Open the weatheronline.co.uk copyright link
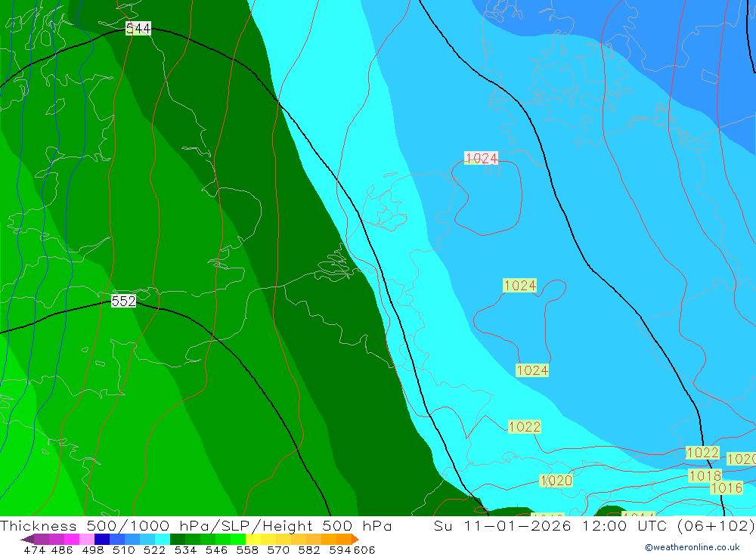Image resolution: width=756 pixels, height=554 pixels. click(692, 547)
